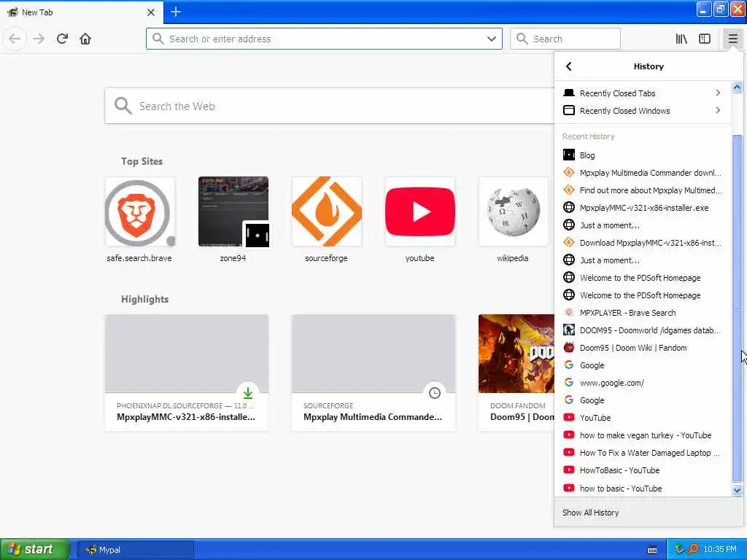
Task: Expand Recently Closed Windows submenu
Action: (642, 111)
